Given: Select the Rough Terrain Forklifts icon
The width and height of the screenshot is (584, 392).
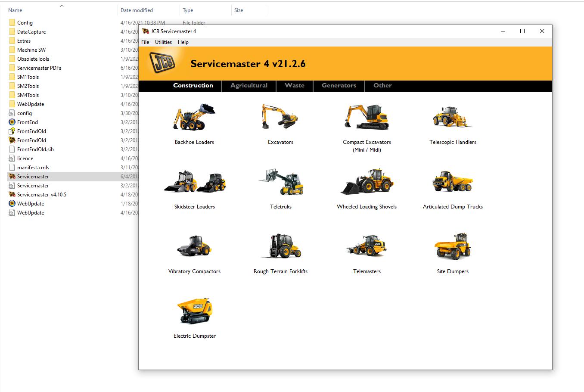Looking at the screenshot, I should pyautogui.click(x=280, y=246).
